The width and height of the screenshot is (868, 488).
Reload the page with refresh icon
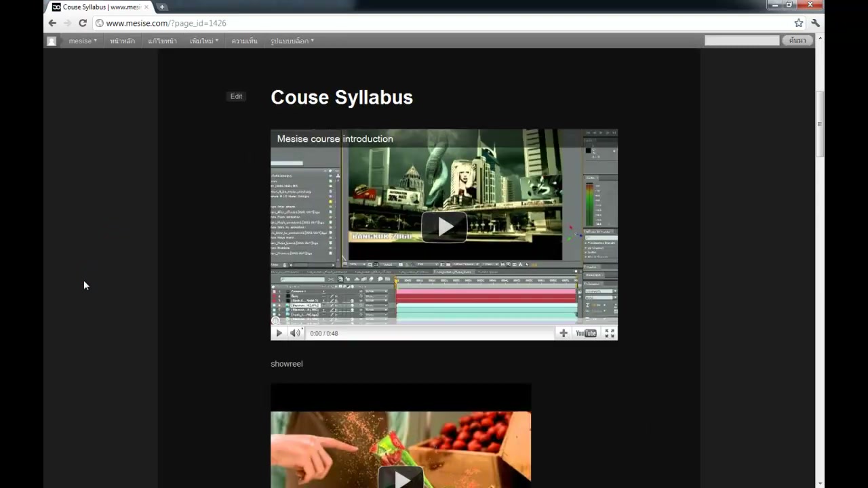[x=83, y=23]
